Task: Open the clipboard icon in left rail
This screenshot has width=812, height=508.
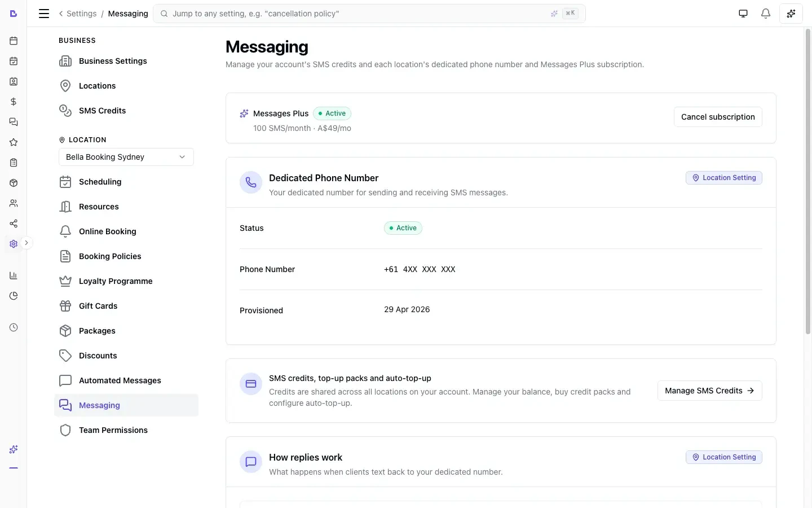Action: coord(14,163)
